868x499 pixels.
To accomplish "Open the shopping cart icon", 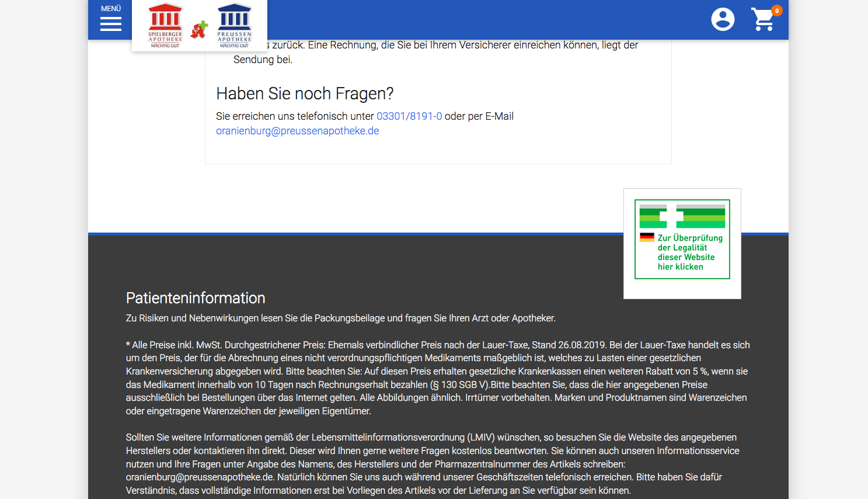I will 762,20.
